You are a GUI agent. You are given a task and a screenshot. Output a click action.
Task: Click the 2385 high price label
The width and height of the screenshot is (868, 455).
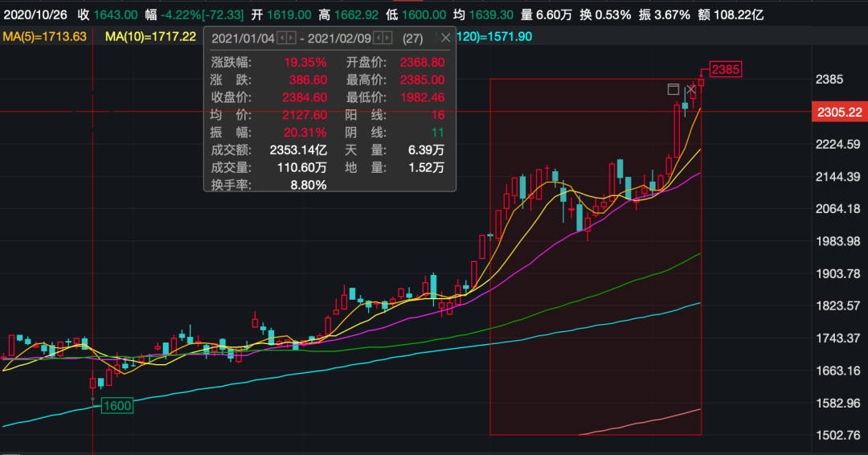coord(725,69)
